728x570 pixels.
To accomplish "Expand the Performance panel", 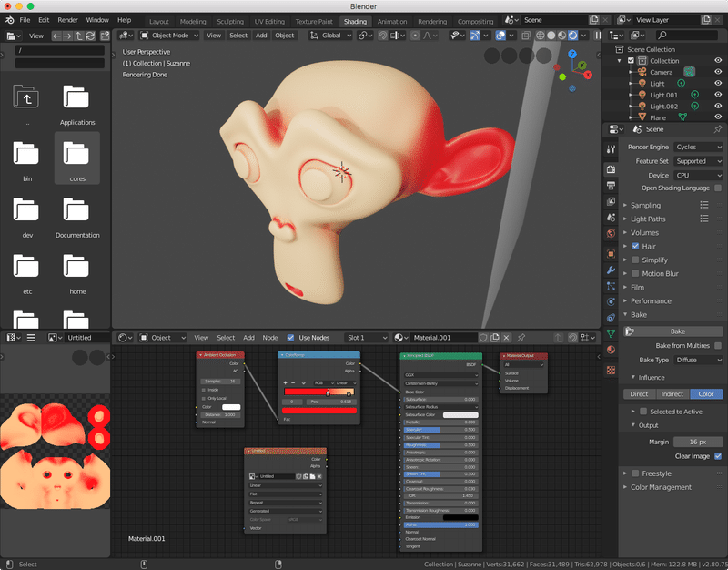I will [651, 301].
